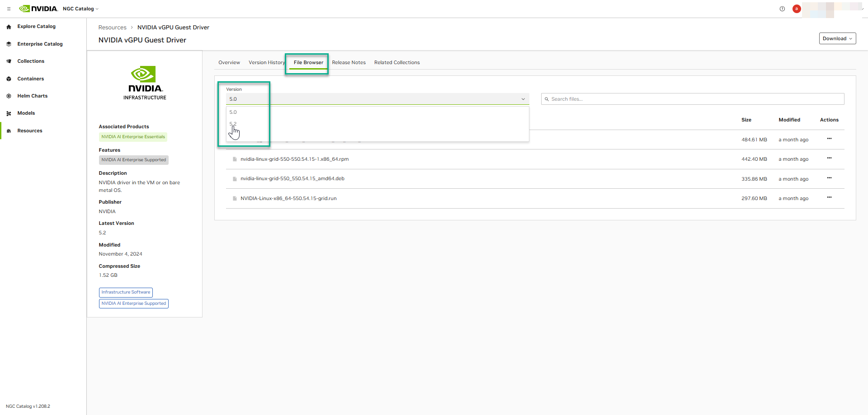Open the help question mark icon
Screen dimensions: 868x415
tap(782, 9)
